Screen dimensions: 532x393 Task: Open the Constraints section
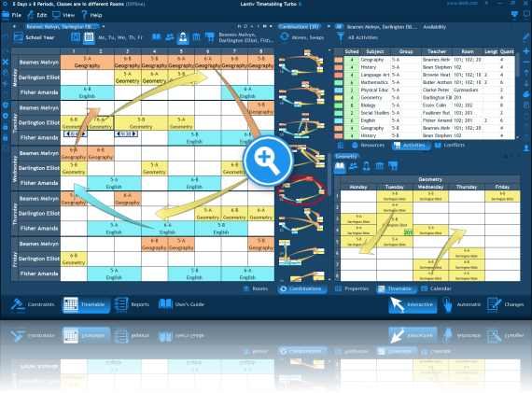pos(33,304)
